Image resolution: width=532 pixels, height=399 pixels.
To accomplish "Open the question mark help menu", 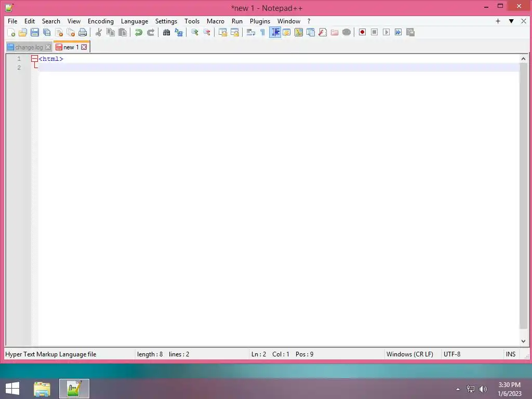I will click(309, 21).
